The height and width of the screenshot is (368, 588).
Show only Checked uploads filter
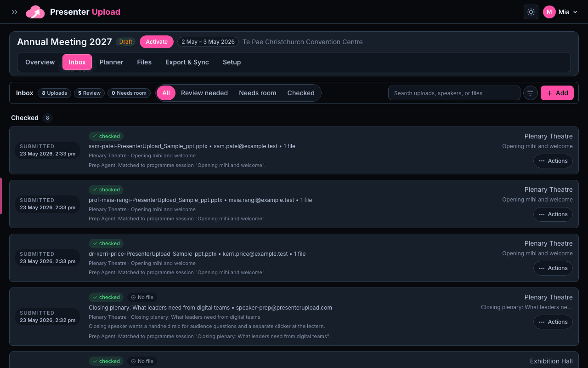tap(301, 93)
